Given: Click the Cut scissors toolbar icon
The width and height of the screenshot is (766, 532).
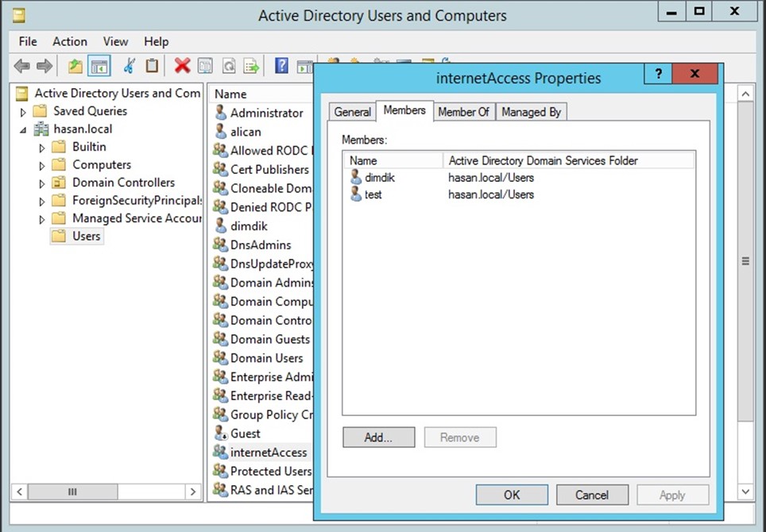Looking at the screenshot, I should 129,66.
